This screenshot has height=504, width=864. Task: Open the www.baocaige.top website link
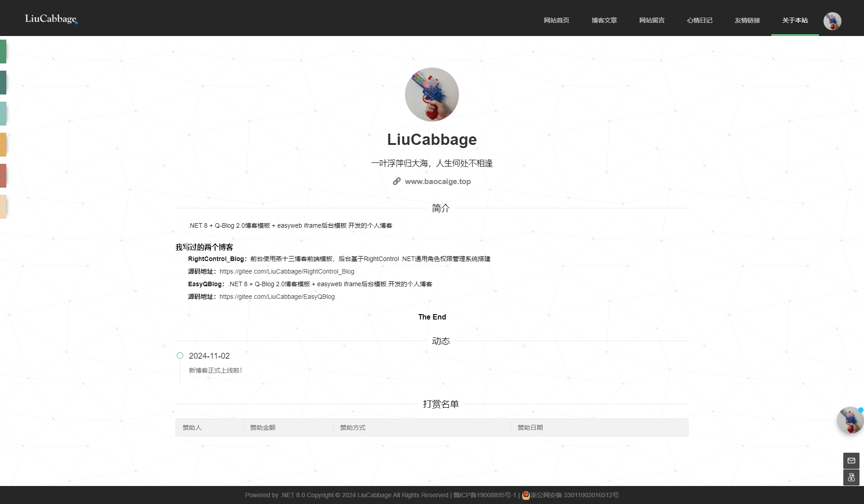click(437, 181)
